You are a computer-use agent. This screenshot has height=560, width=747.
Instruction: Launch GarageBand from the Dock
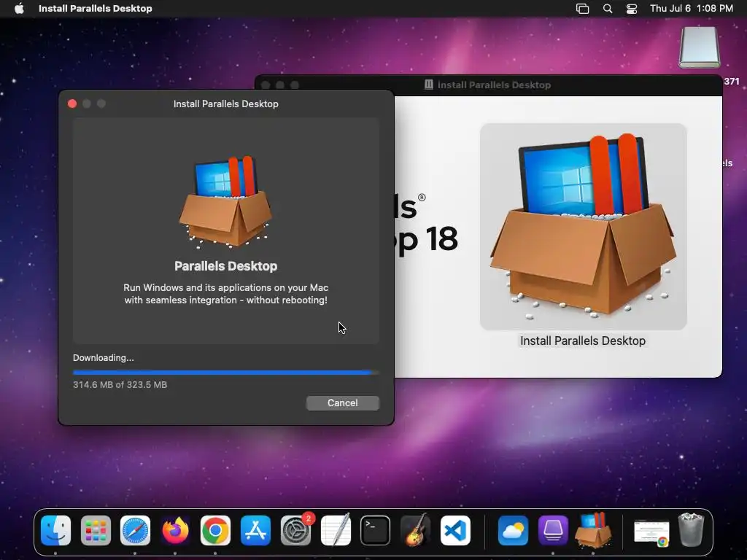415,531
